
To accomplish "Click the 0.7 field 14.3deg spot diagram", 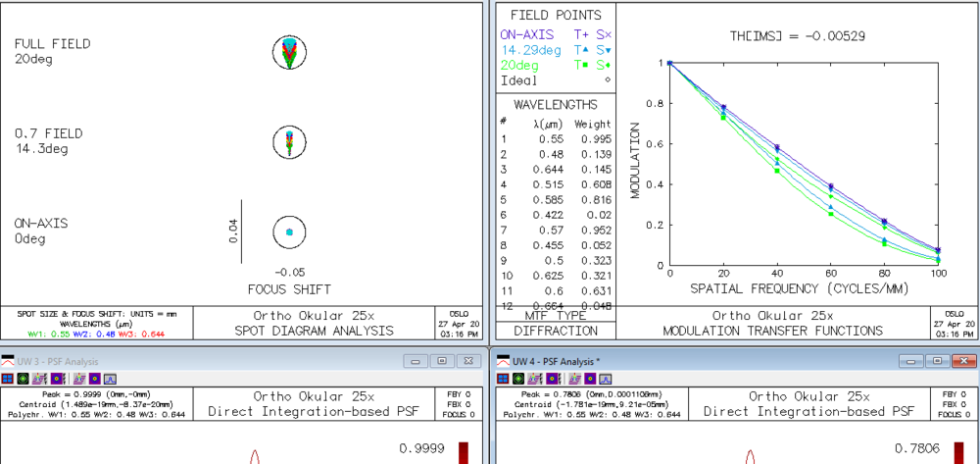I will point(289,142).
